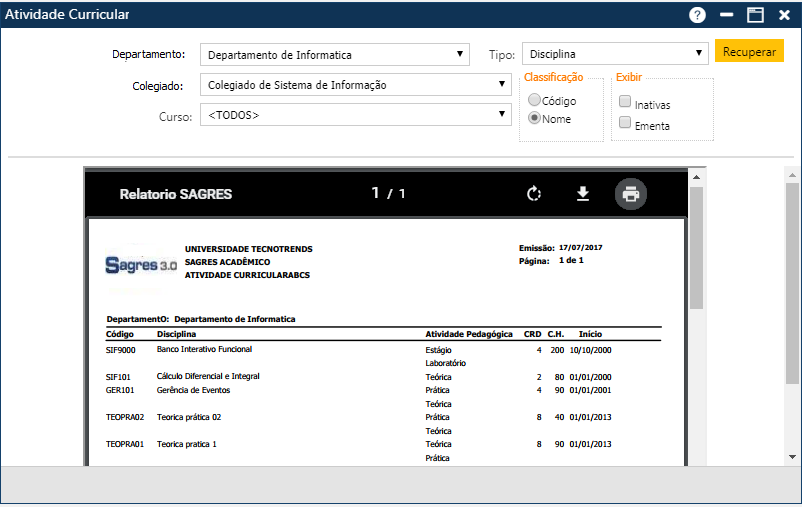Screen dimensions: 802x507
Task: Click Teorica prática 02 discipline
Action: click(189, 417)
